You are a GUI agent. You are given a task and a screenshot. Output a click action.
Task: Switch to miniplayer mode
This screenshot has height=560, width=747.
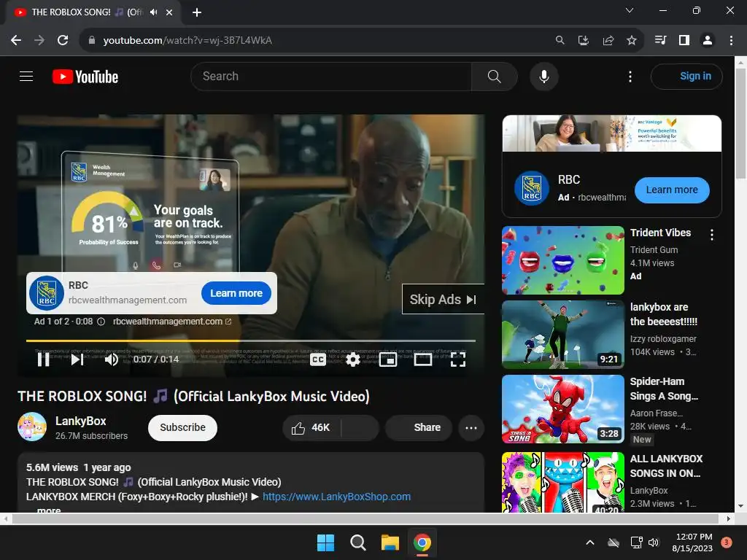(388, 359)
